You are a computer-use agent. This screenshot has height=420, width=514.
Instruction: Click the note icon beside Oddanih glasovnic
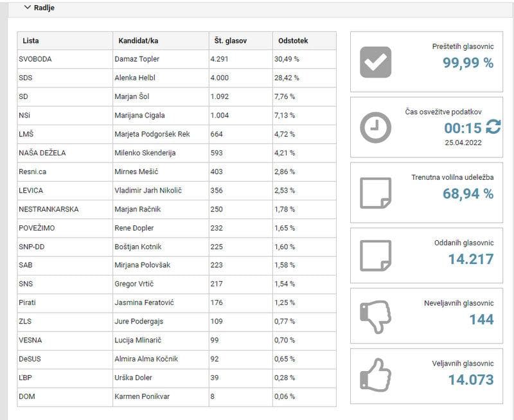[375, 256]
